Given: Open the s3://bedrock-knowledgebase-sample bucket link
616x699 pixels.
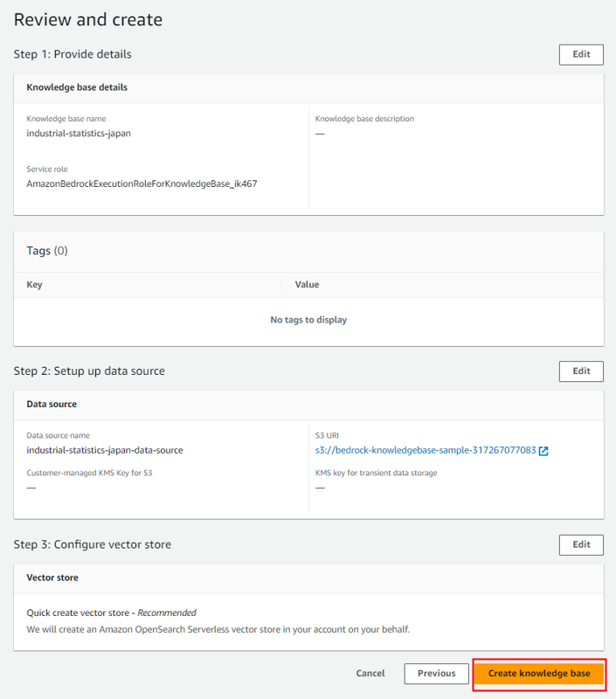Looking at the screenshot, I should click(x=426, y=450).
